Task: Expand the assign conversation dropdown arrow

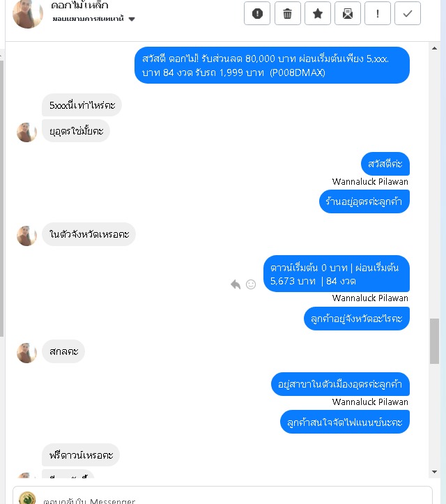Action: coord(132,19)
